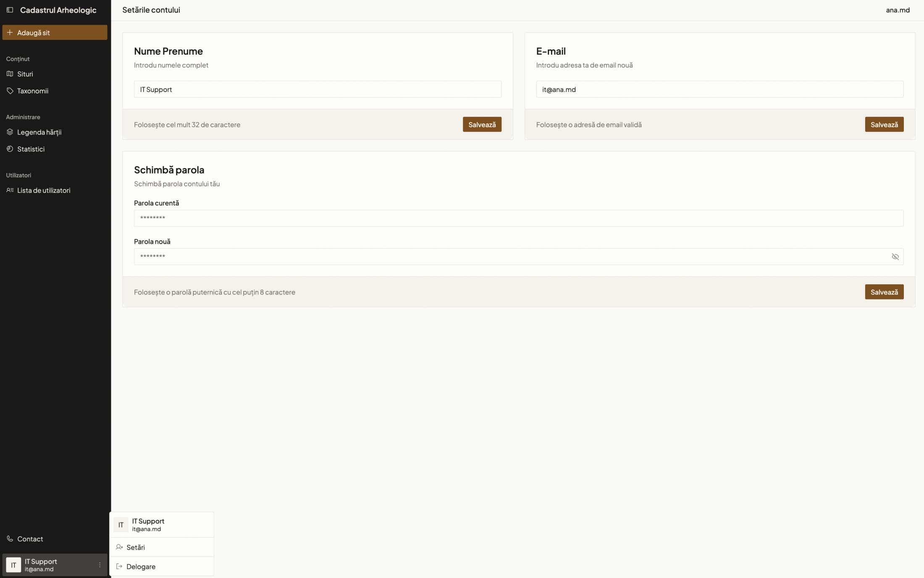Toggle visibility of the new password

[895, 257]
